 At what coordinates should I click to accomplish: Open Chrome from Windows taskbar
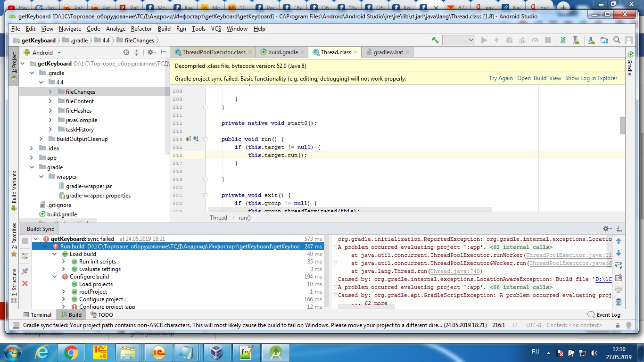(x=71, y=352)
